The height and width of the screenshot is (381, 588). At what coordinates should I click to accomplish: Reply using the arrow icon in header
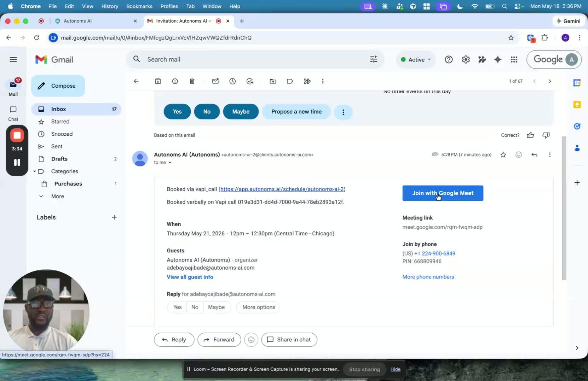tap(534, 155)
